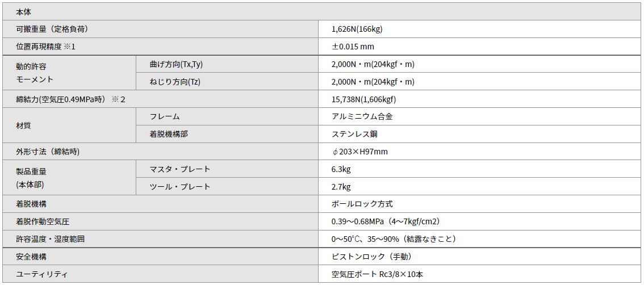Click the ±0.015 mm value
Image resolution: width=644 pixels, height=285 pixels.
(x=353, y=47)
